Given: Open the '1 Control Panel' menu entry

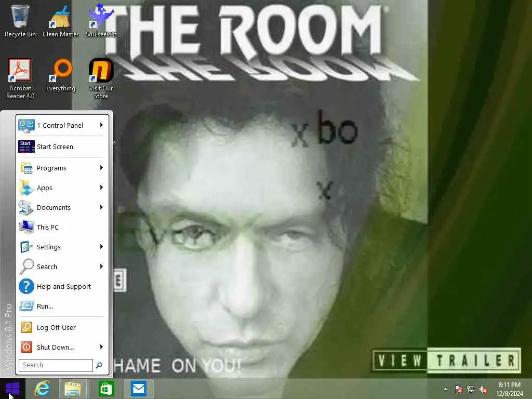Looking at the screenshot, I should pyautogui.click(x=62, y=126).
